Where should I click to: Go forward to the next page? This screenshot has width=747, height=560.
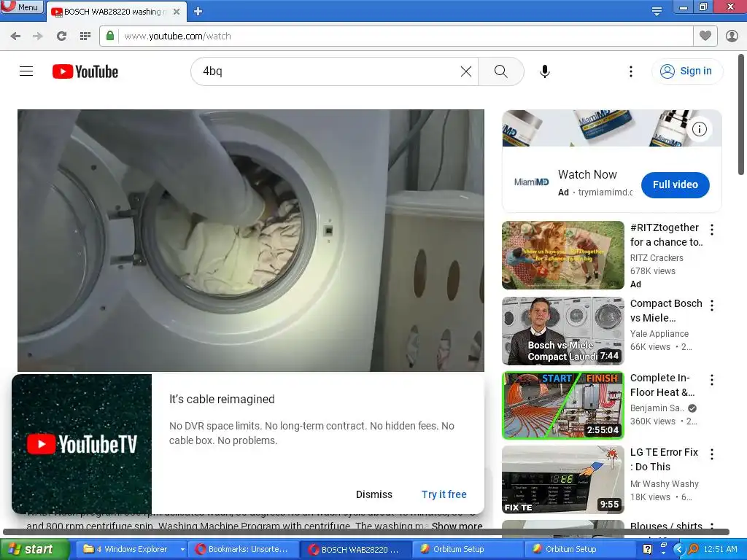(x=38, y=36)
